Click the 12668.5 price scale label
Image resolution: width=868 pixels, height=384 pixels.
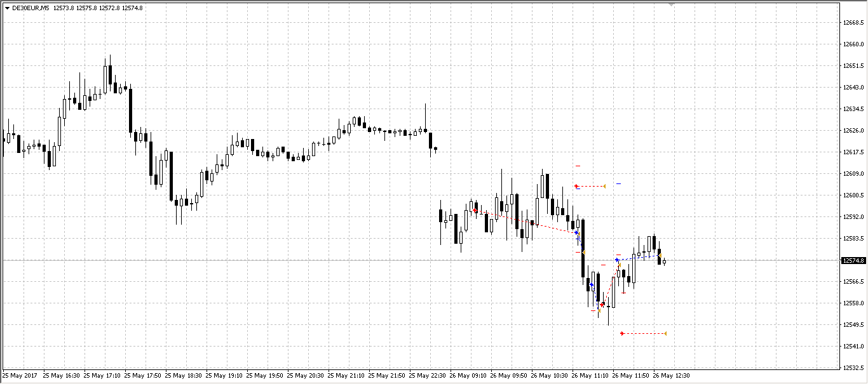853,23
